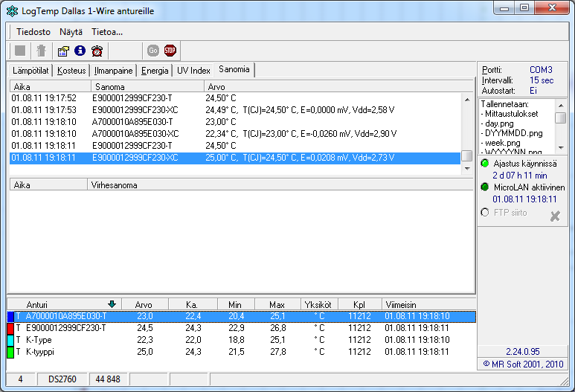Click the grey square toolbar icon

[20, 51]
